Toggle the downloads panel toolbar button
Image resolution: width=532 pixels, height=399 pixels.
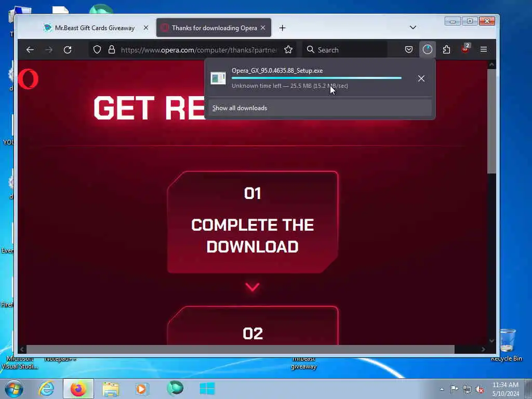click(x=428, y=49)
